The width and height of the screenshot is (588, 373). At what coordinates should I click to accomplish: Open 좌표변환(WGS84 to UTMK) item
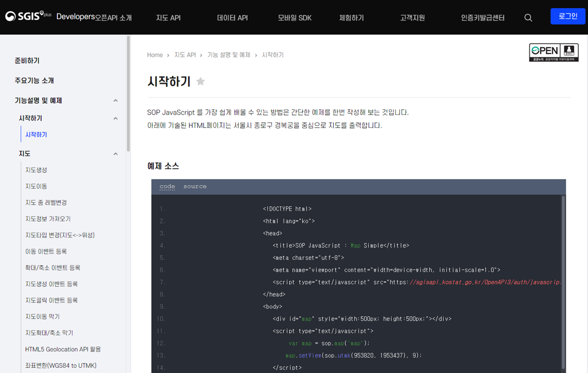[61, 365]
